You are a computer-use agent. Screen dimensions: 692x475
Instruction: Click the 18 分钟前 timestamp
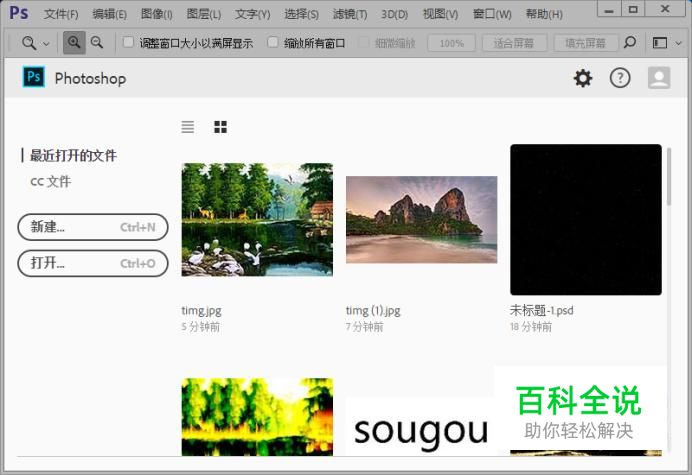pos(531,327)
